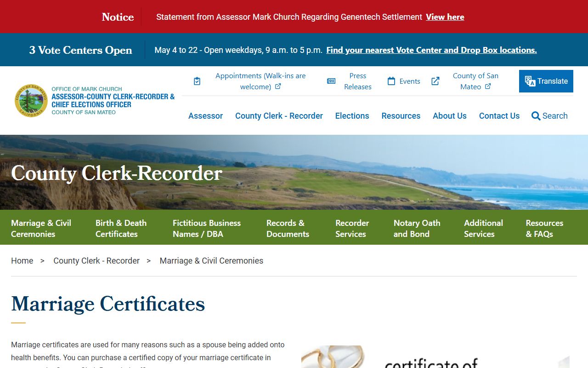The height and width of the screenshot is (368, 588).
Task: Select Birth & Death Certificates tab
Action: pos(121,228)
